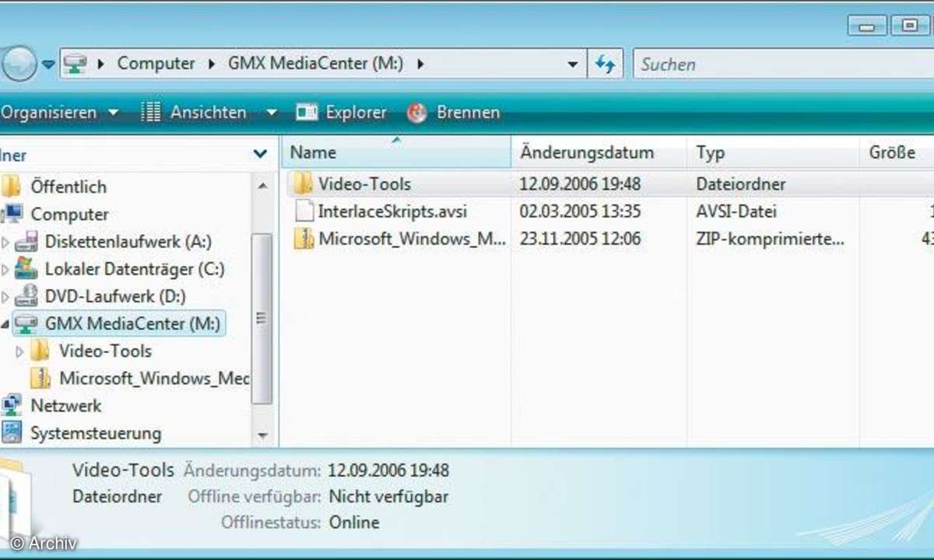Screen dimensions: 934x560
Task: Collapse the folders pane chevron
Action: coord(261,154)
